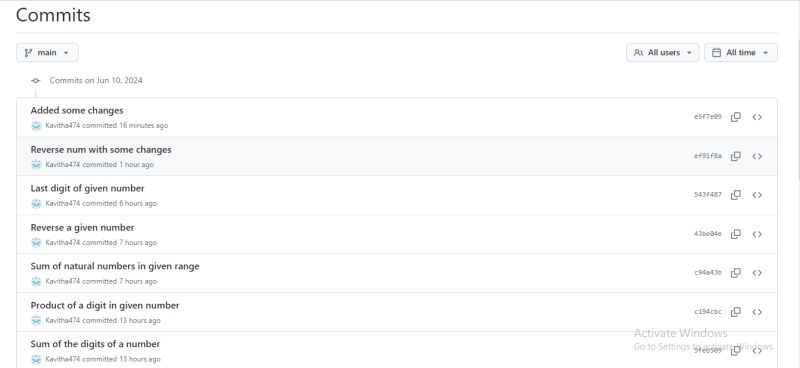Viewport: 800px width, 368px height.
Task: Open Kavitha474 profile on 'Reverse a given number'
Action: (63, 242)
